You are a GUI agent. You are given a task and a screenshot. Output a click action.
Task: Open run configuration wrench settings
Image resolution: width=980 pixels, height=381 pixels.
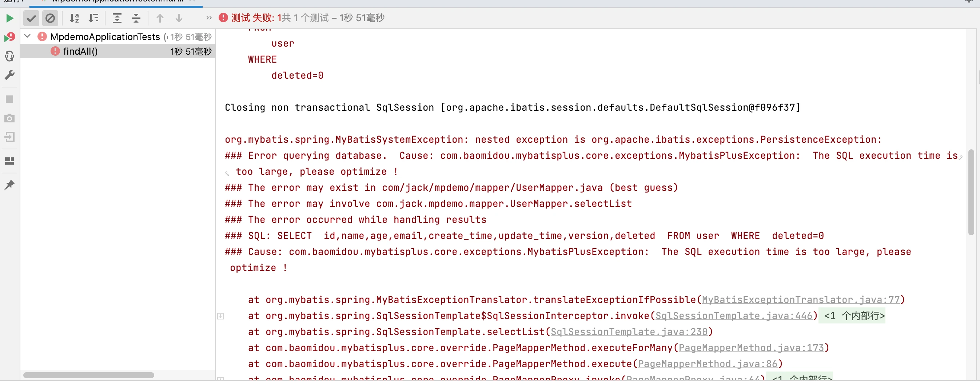(x=9, y=75)
